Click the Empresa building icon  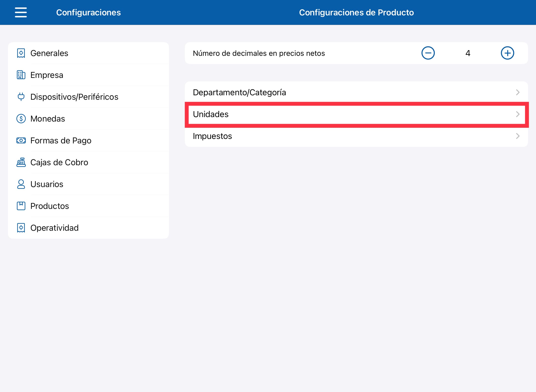click(x=21, y=75)
